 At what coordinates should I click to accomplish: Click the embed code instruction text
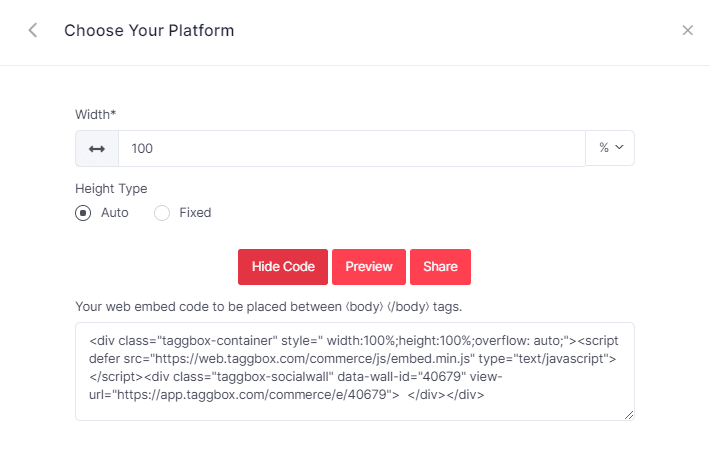[x=268, y=305]
